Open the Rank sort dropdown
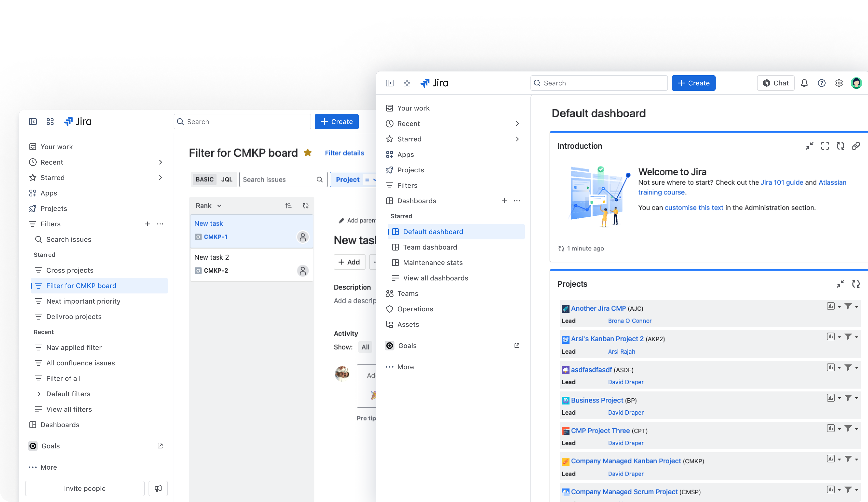868x502 pixels. [x=208, y=205]
